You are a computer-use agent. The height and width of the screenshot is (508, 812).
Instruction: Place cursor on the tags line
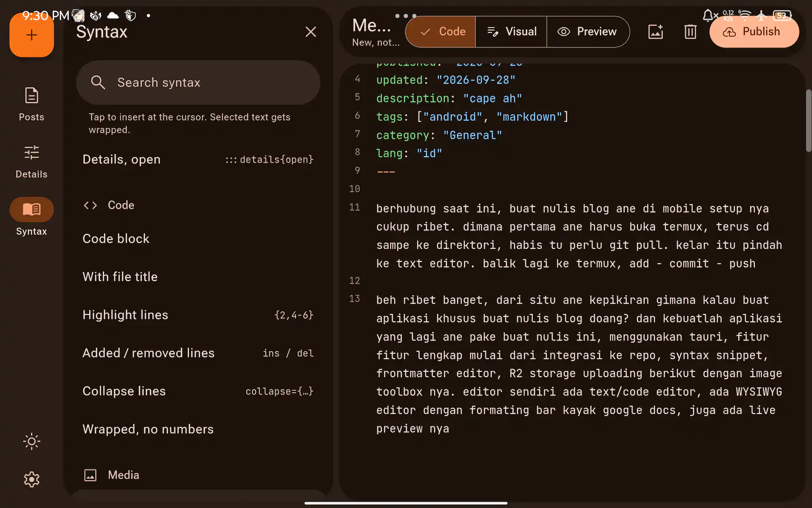coord(472,117)
